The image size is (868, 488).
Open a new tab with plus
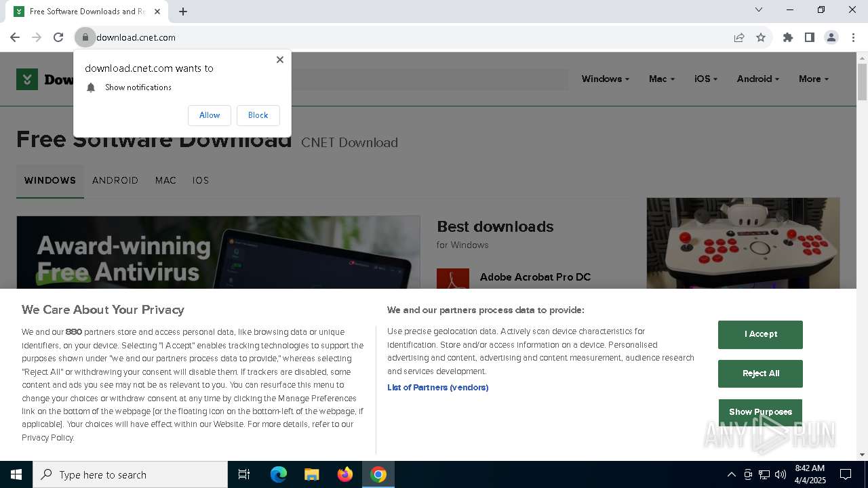[183, 12]
